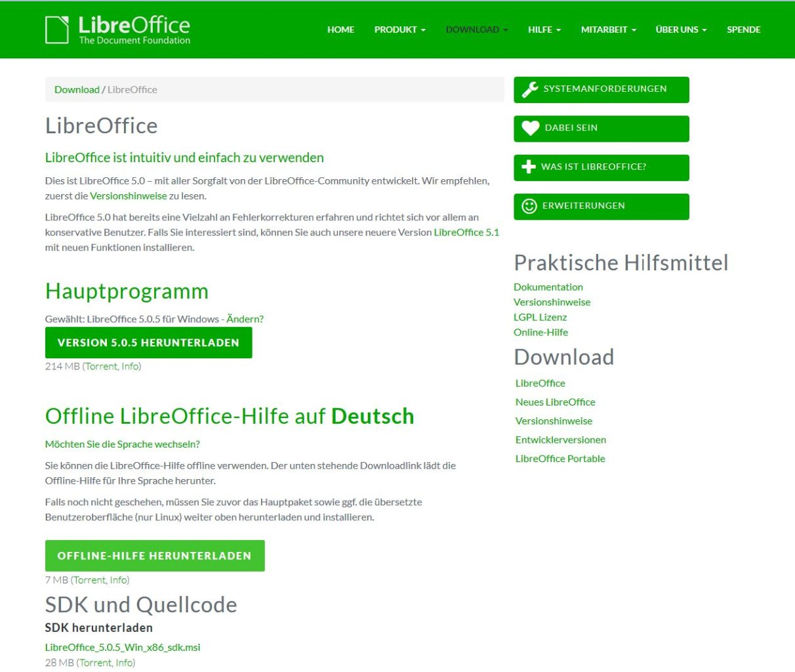Click the plus icon on Was ist LibreOffice
This screenshot has width=795, height=672.
pyautogui.click(x=528, y=167)
